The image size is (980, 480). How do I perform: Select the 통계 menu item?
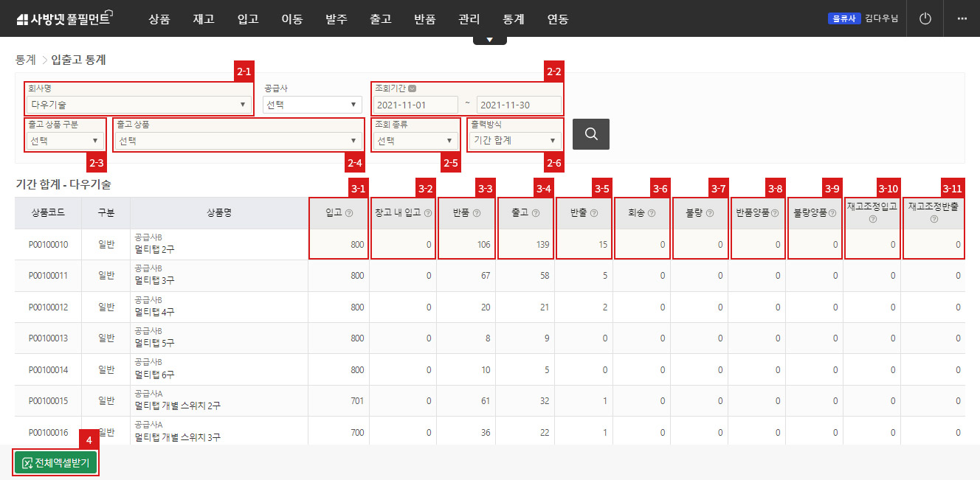point(513,19)
